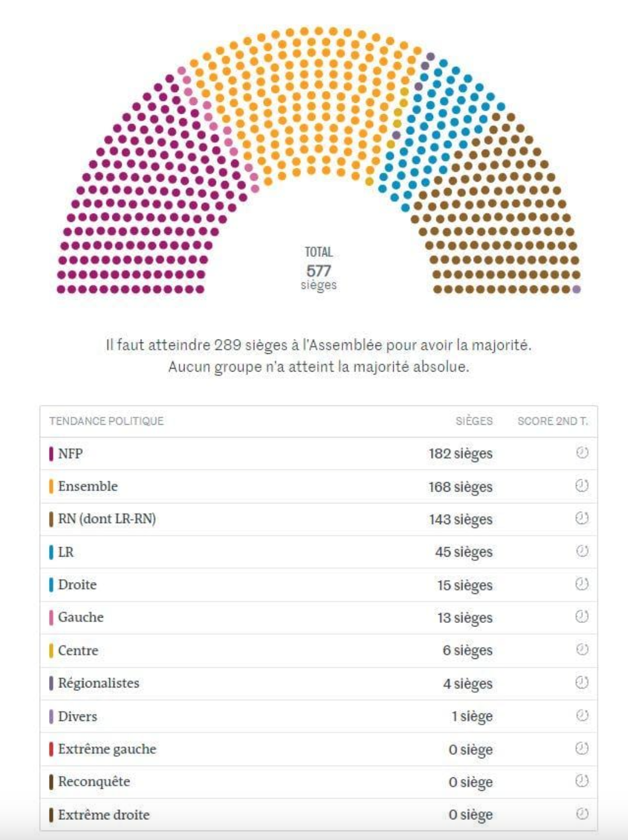This screenshot has height=840, width=628.
Task: Sort by the SIÈGES column header
Action: 474,421
